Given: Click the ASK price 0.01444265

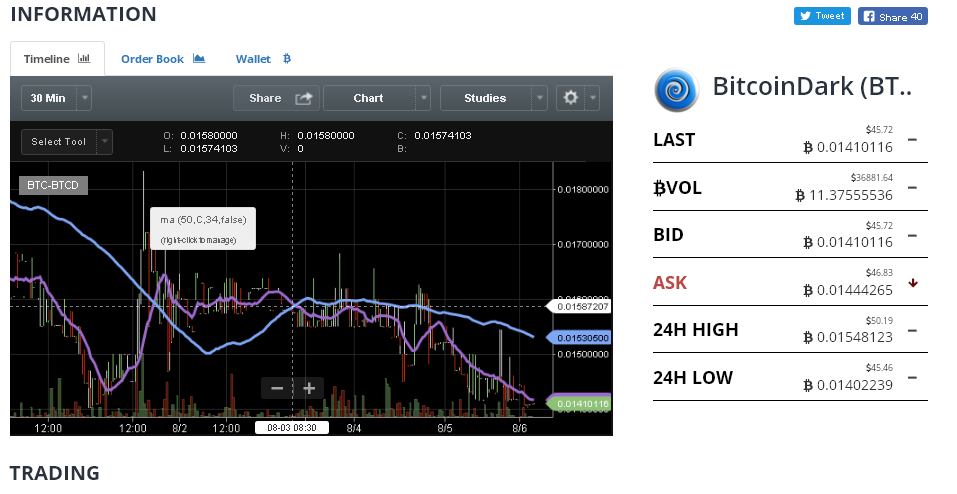Looking at the screenshot, I should 848,290.
